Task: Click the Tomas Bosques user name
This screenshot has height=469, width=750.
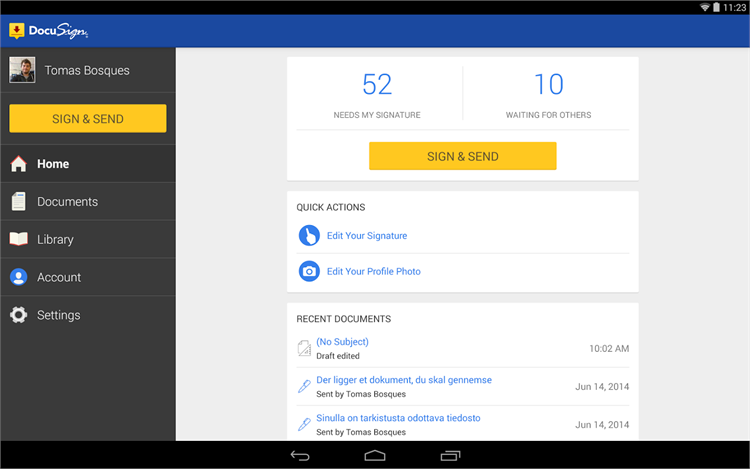Action: coord(87,70)
